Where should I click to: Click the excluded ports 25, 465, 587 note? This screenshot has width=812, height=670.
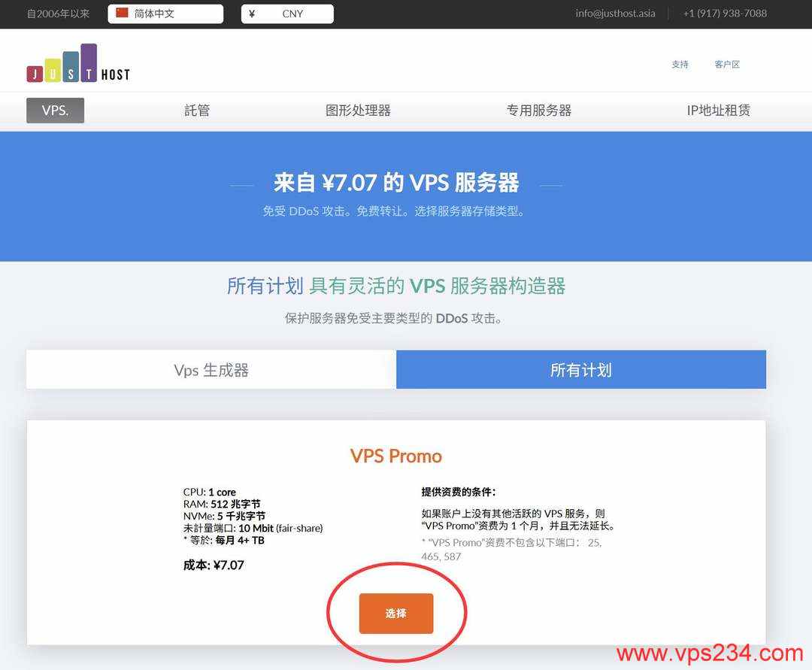point(512,550)
